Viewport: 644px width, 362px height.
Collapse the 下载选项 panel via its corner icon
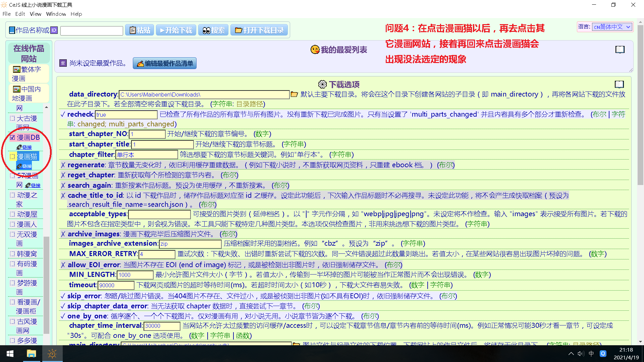[619, 84]
